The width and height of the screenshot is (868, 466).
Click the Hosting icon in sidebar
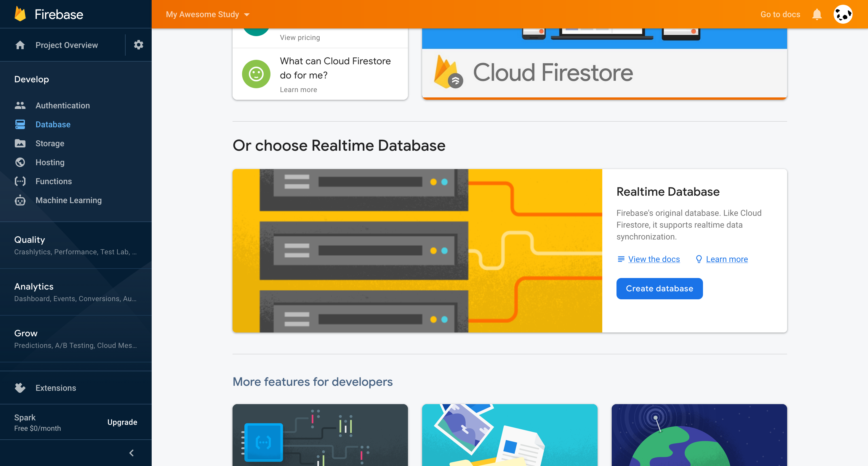(20, 162)
